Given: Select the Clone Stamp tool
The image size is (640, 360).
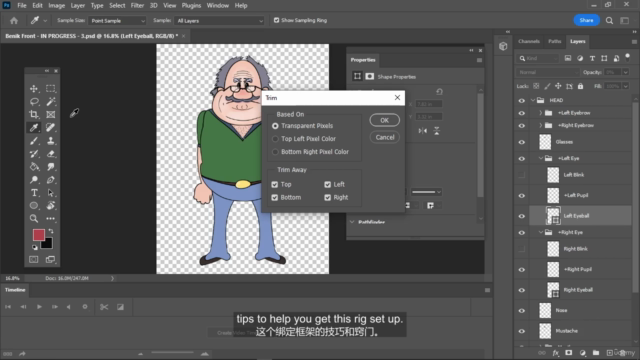Looking at the screenshot, I should click(51, 141).
